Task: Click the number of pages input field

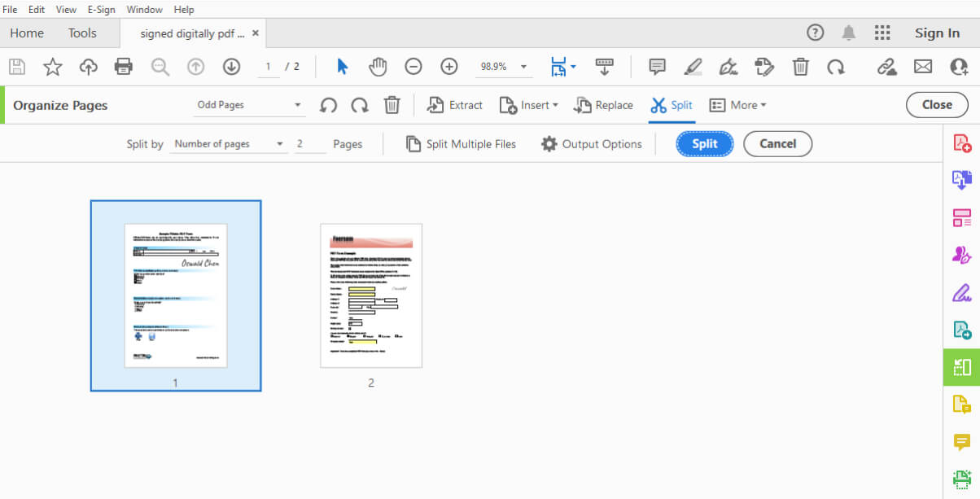Action: tap(309, 144)
